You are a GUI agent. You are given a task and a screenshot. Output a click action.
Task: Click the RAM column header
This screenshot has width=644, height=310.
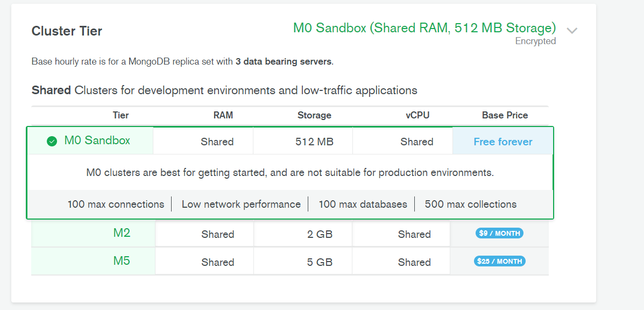223,115
